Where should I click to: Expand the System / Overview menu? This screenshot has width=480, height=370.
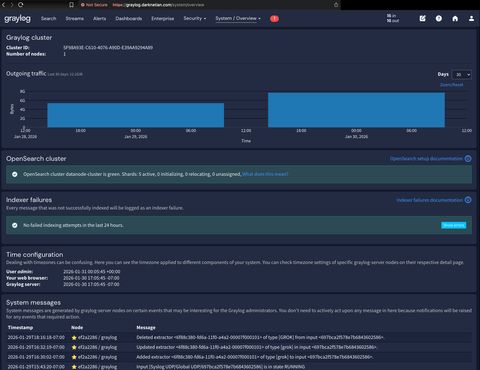(238, 19)
